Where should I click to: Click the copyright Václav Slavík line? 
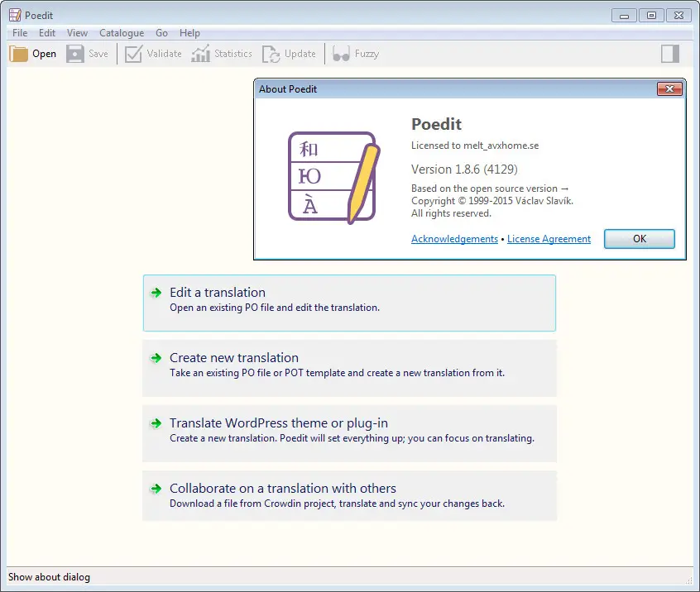492,201
